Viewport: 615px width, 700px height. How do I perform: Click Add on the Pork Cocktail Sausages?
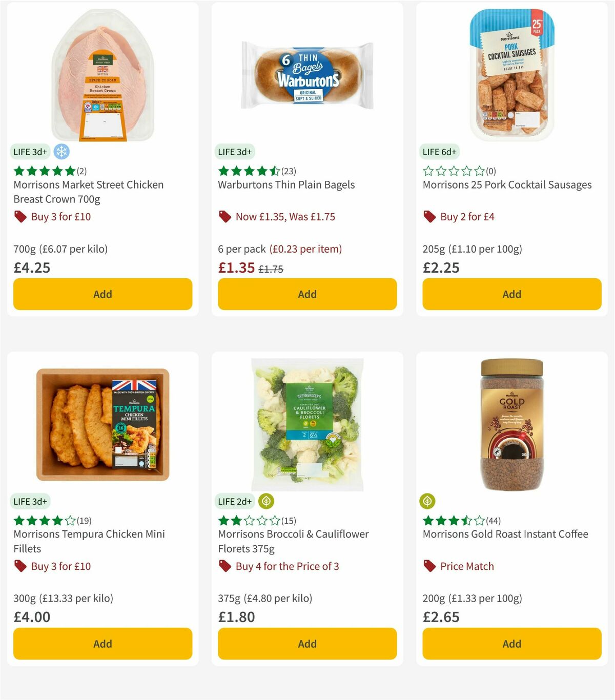[x=511, y=294]
